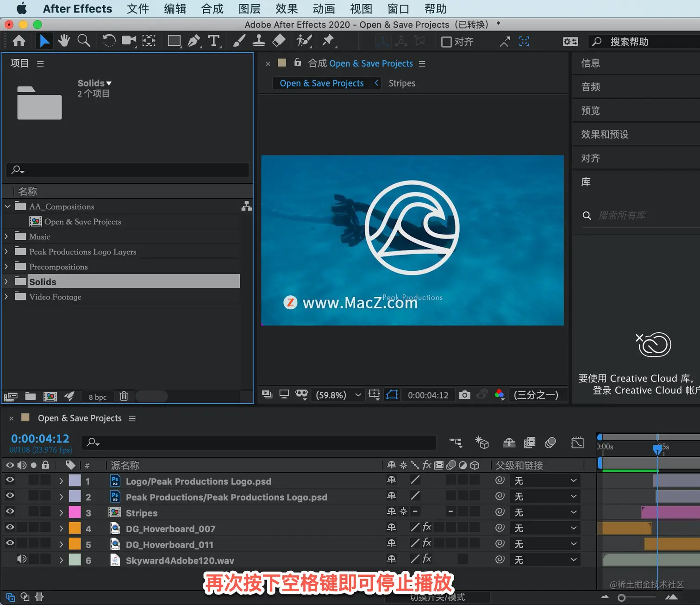This screenshot has height=605, width=700.
Task: Open the 窗口 menu in the menu bar
Action: click(398, 8)
